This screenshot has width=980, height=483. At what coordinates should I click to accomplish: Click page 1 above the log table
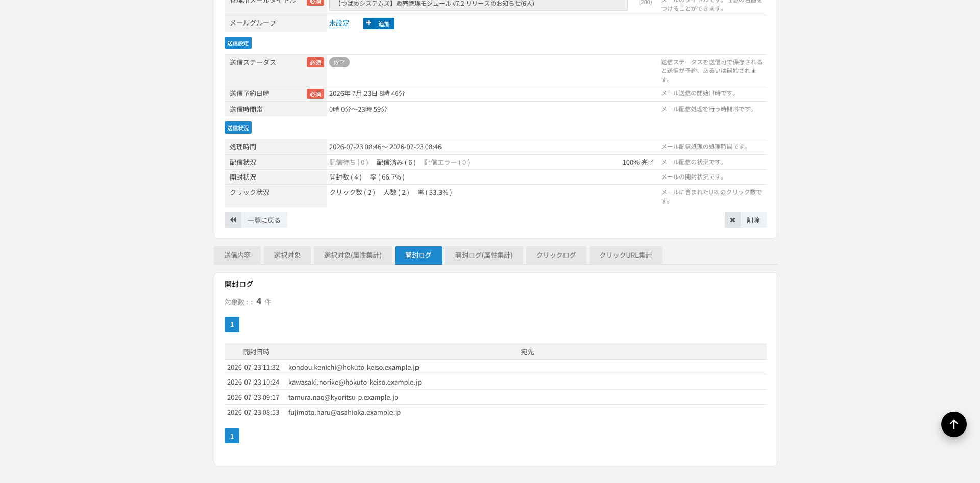pyautogui.click(x=232, y=324)
